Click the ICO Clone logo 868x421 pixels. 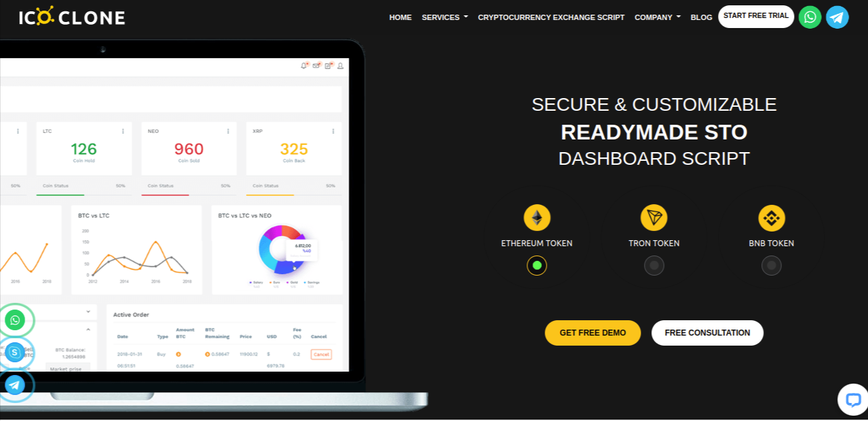pos(72,17)
